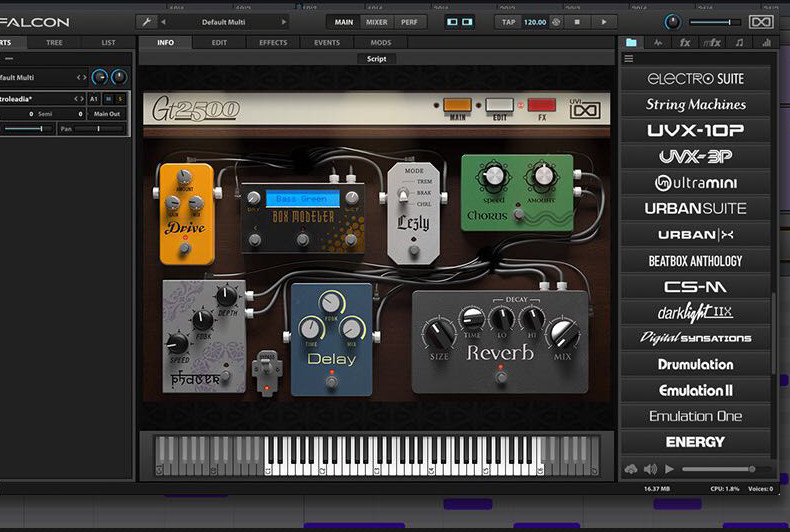
Task: Click the UVI logo in top-right corner
Action: 761,22
